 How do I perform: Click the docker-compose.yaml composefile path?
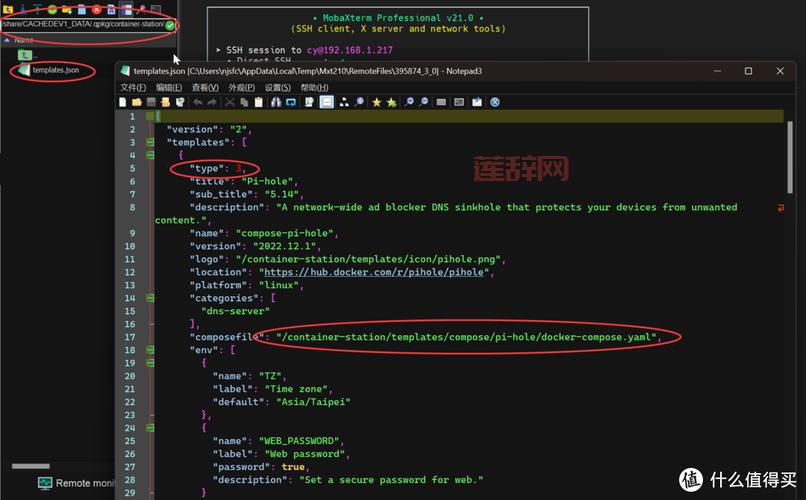[x=467, y=337]
